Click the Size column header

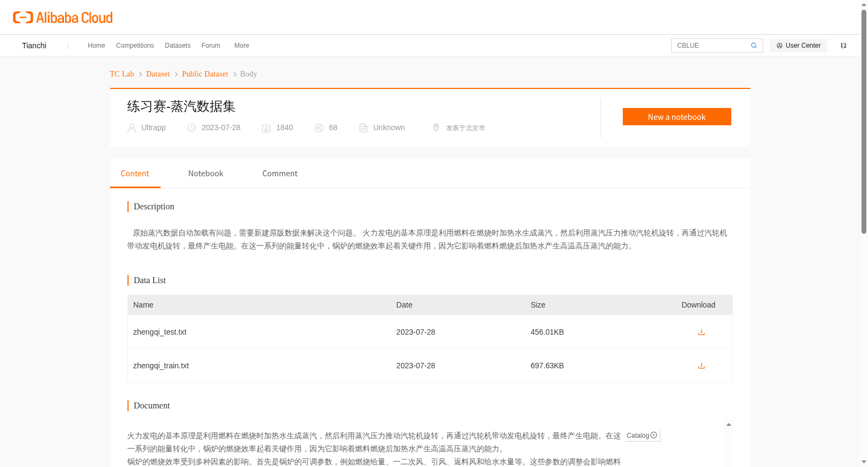click(538, 305)
